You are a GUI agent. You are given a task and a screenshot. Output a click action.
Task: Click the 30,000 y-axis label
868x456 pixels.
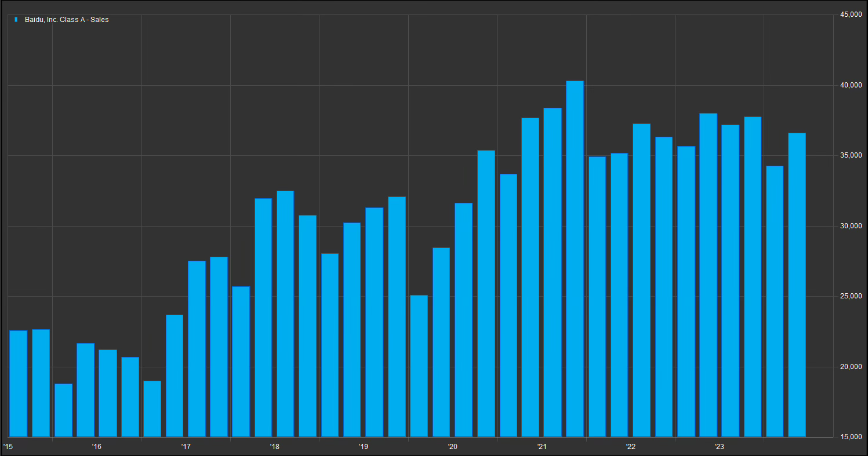(851, 226)
